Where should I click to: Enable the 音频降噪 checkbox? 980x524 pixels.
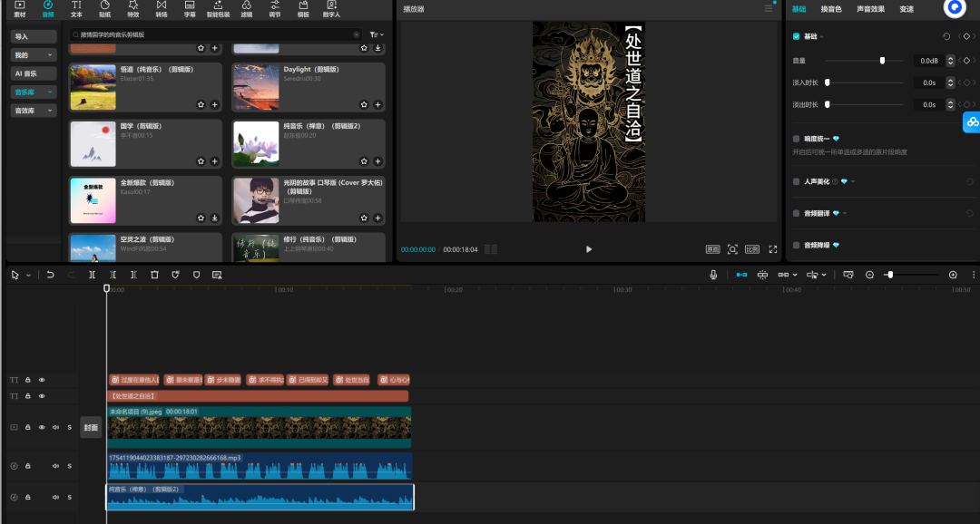(x=797, y=245)
